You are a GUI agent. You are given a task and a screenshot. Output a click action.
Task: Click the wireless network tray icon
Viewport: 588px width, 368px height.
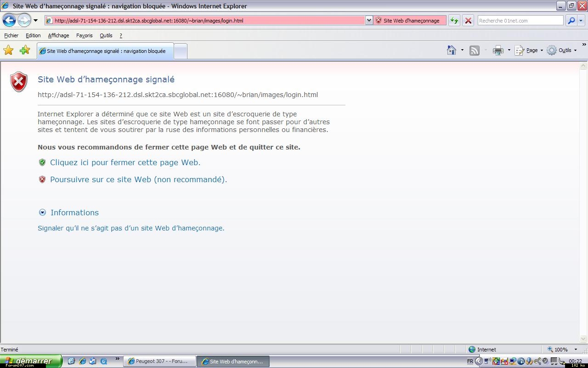[x=488, y=361]
